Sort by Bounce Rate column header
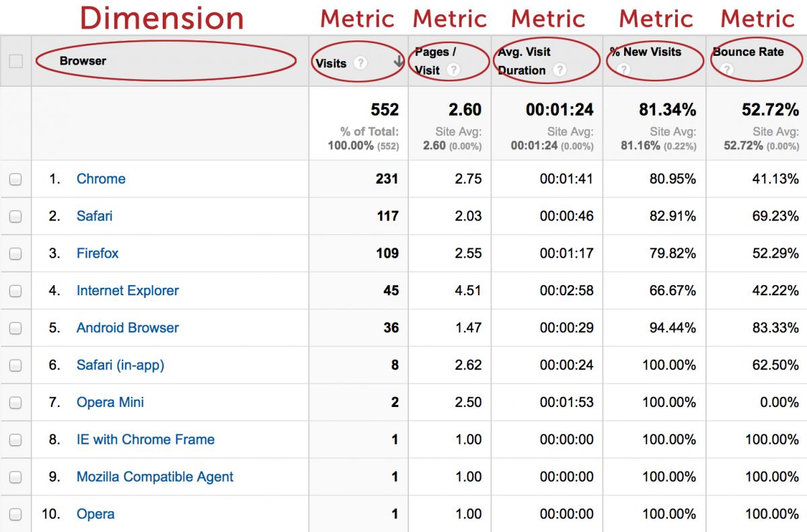 click(748, 52)
